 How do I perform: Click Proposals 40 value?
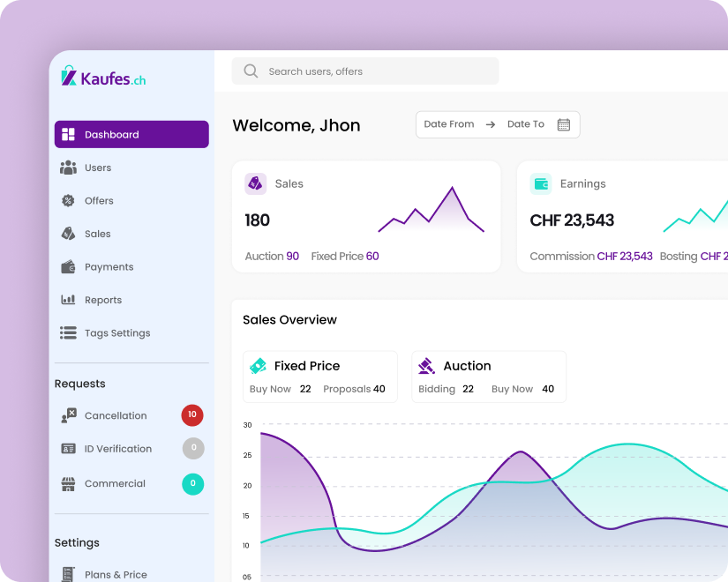354,389
